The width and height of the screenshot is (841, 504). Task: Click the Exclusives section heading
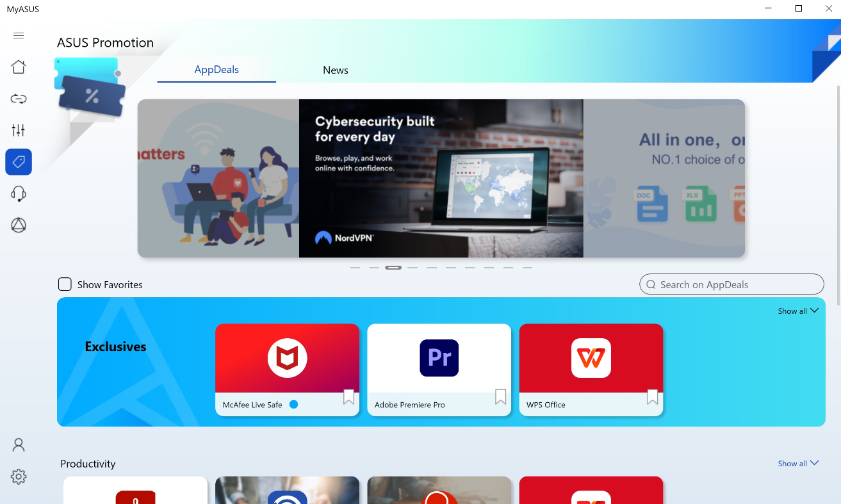[x=115, y=346]
